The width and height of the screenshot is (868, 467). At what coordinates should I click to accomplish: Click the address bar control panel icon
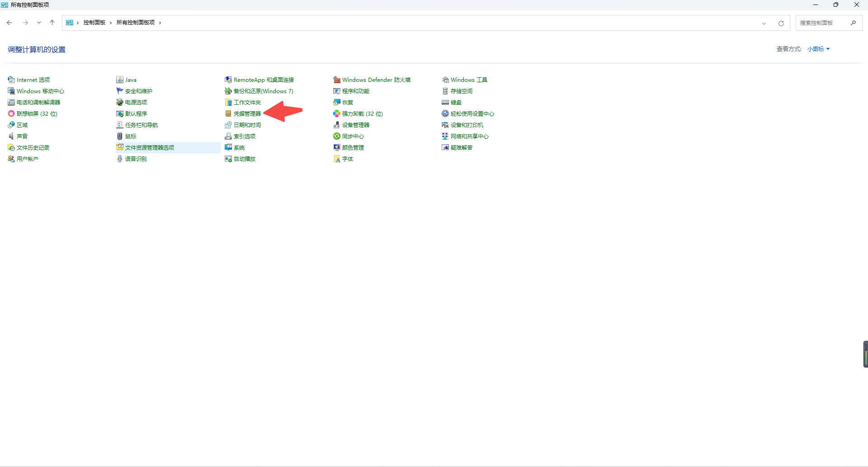(x=70, y=23)
